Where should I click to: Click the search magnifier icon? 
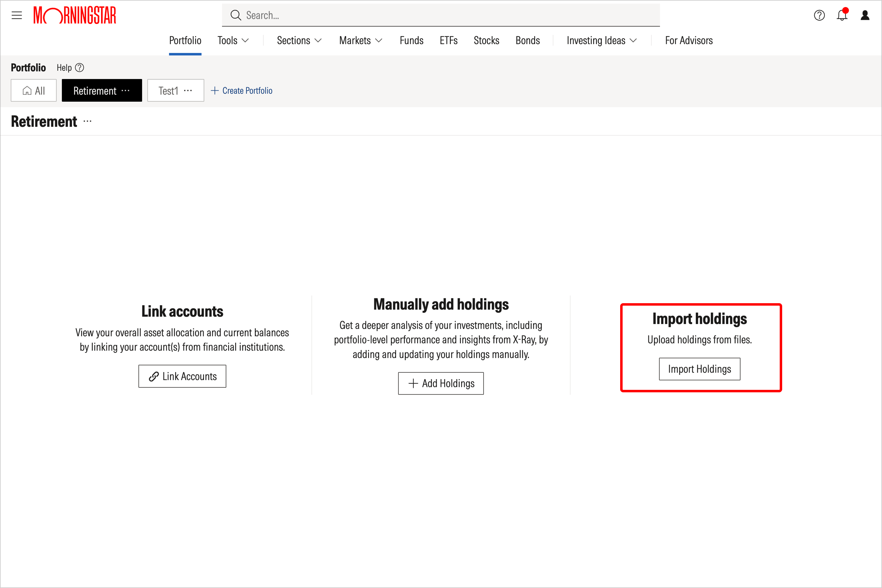click(236, 15)
